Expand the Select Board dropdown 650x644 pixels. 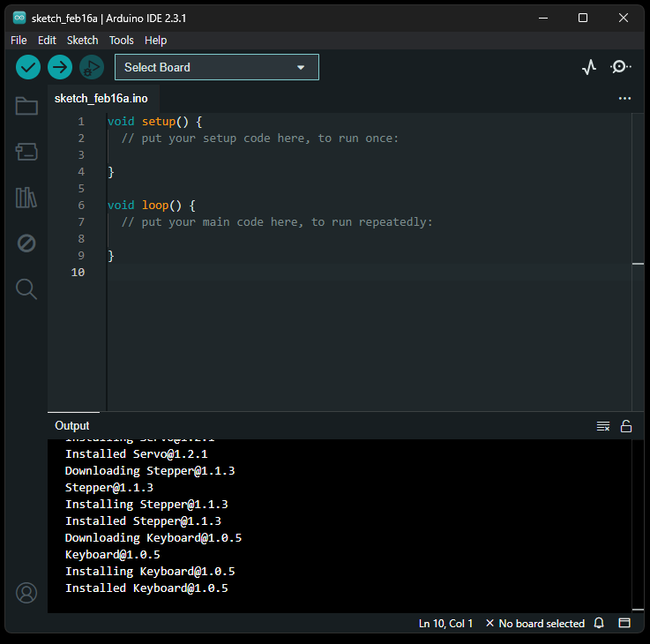(x=217, y=67)
